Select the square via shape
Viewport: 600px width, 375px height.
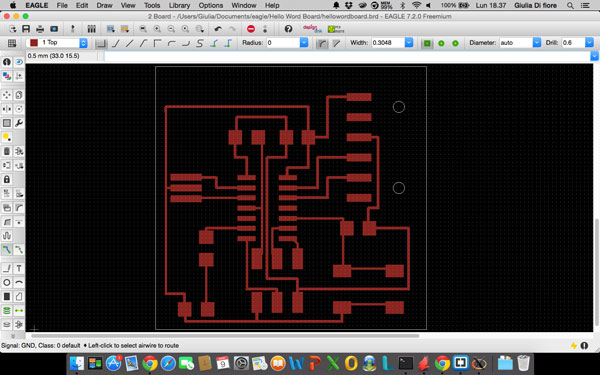427,43
